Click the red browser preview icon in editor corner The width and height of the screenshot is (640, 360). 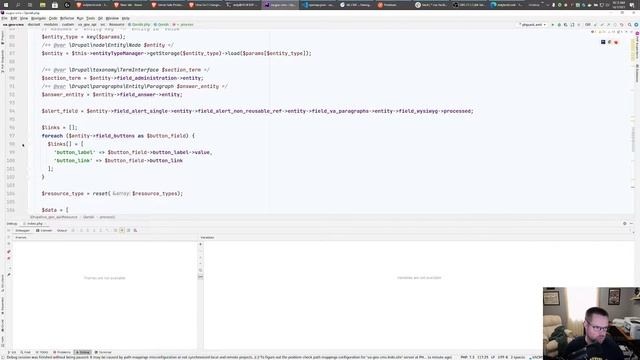[616, 42]
